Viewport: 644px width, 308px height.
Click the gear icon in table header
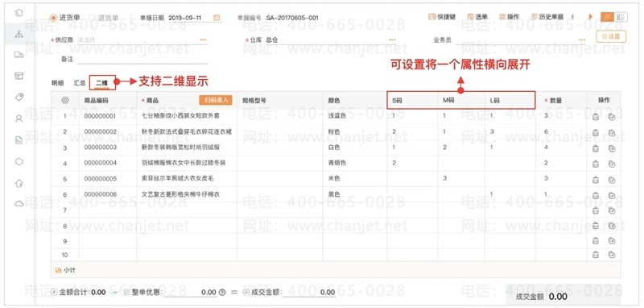pyautogui.click(x=65, y=100)
